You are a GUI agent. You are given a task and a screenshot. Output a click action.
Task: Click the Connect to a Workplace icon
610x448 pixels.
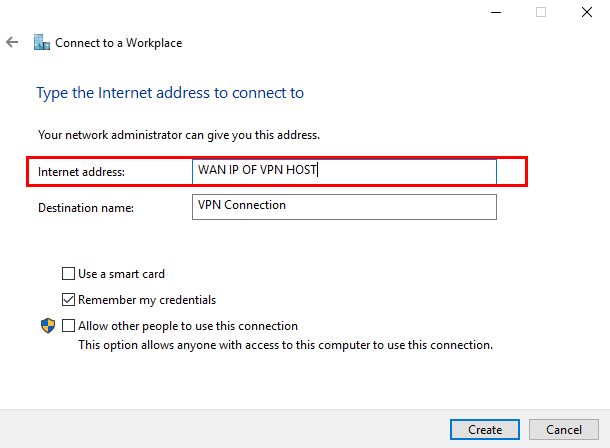[41, 43]
